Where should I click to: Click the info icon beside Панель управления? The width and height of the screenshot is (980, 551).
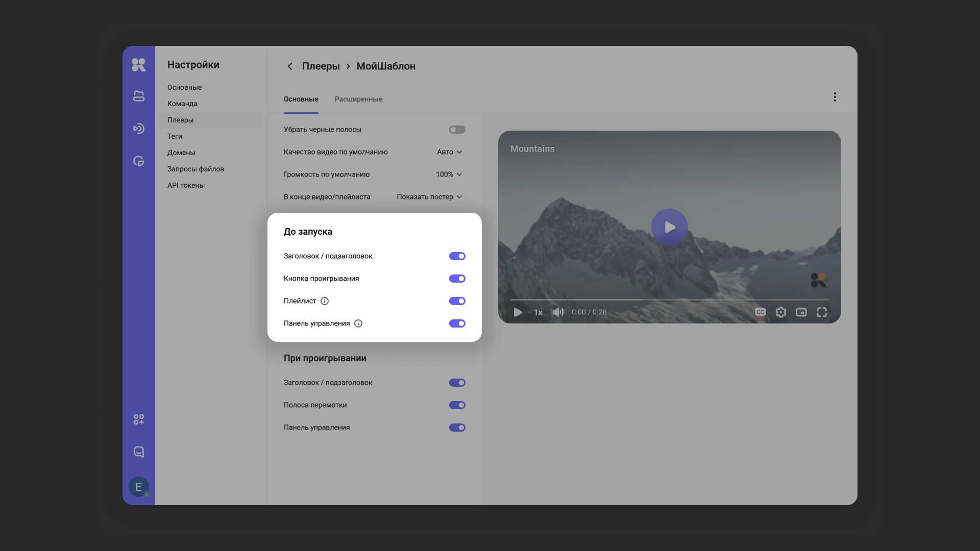click(358, 323)
